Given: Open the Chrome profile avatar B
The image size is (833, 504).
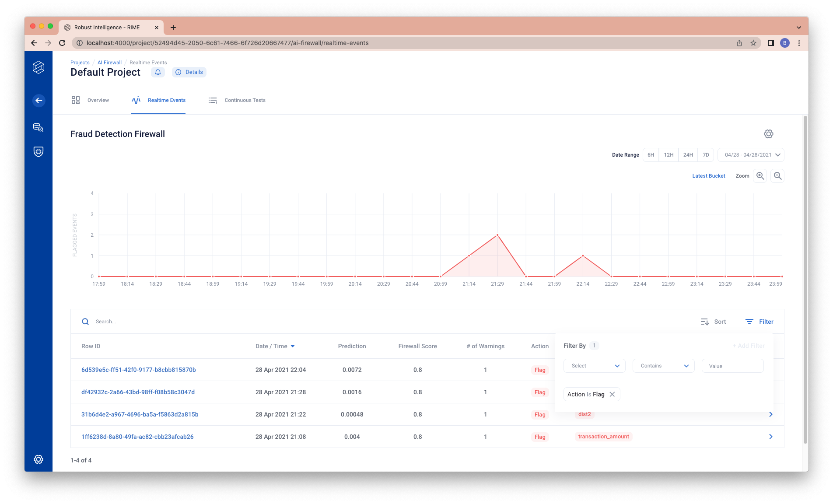Looking at the screenshot, I should click(x=785, y=43).
